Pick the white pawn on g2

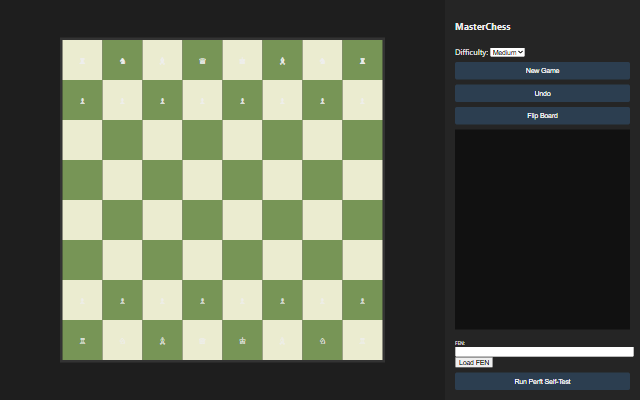coord(322,300)
